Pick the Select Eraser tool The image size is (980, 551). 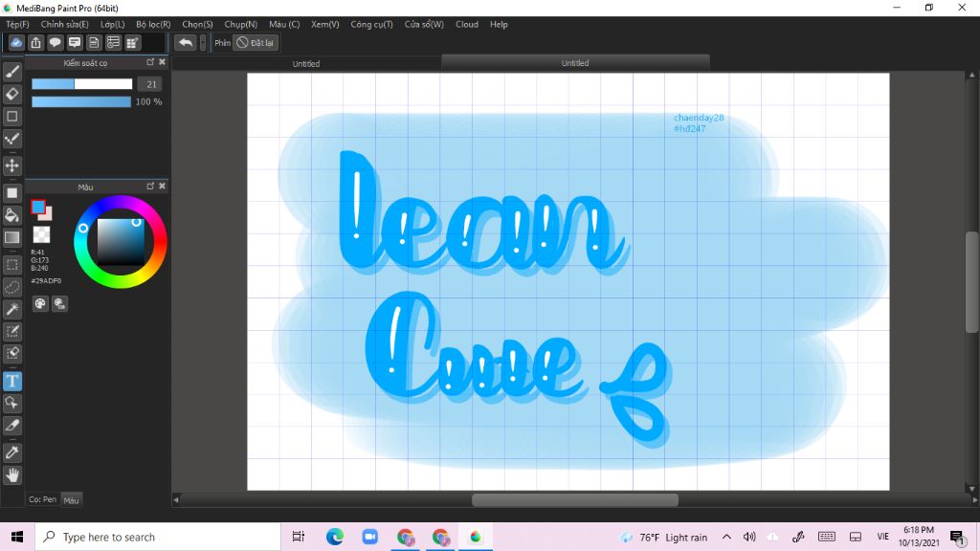(11, 354)
